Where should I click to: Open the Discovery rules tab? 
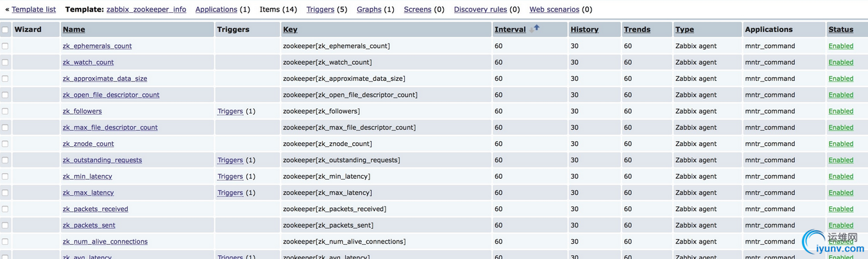(x=481, y=10)
